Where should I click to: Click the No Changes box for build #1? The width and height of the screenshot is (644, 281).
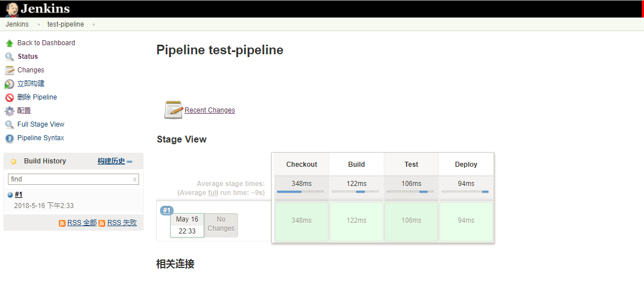pos(221,225)
